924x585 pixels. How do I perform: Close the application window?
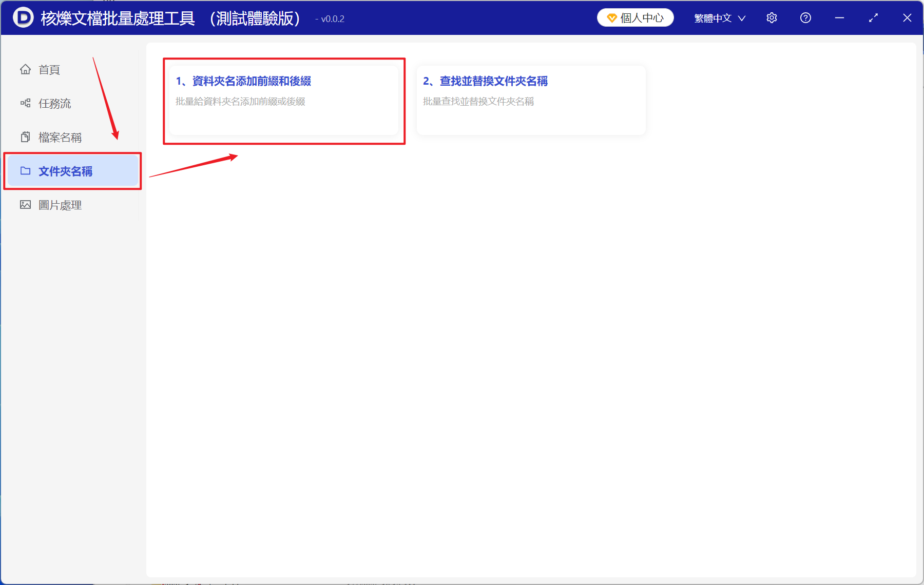pos(907,18)
